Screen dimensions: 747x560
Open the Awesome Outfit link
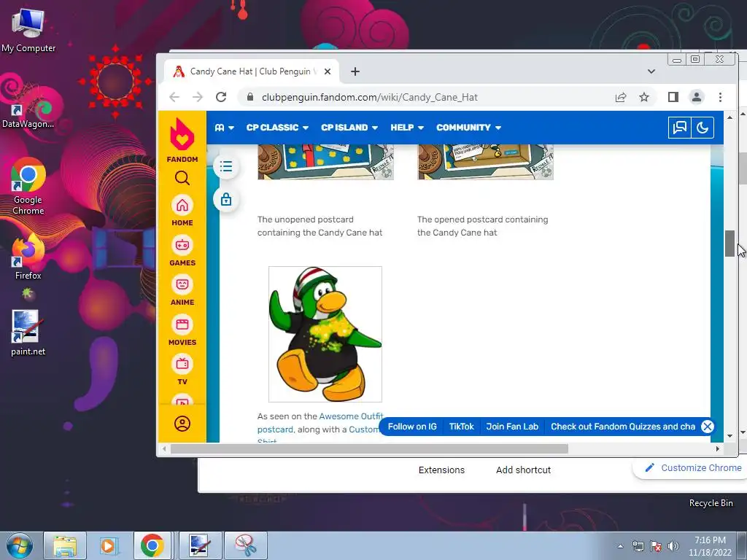point(351,416)
